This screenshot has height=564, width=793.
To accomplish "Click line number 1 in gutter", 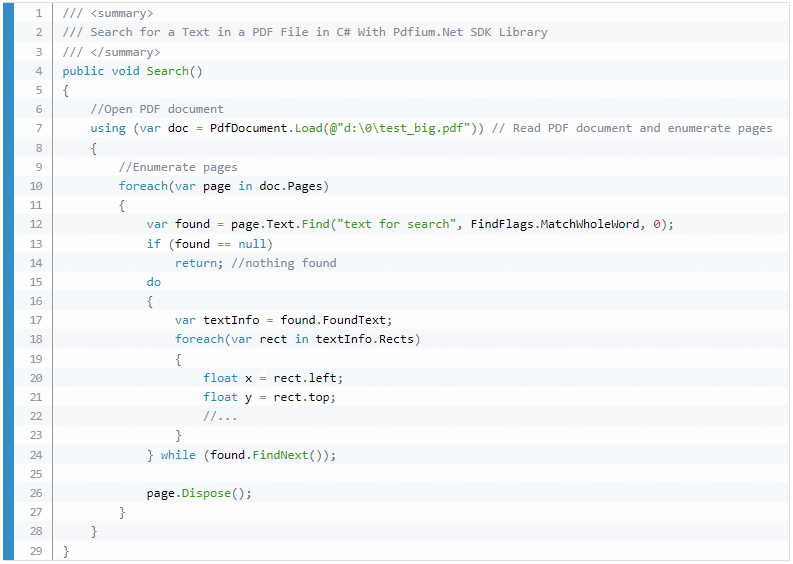I will coord(39,13).
